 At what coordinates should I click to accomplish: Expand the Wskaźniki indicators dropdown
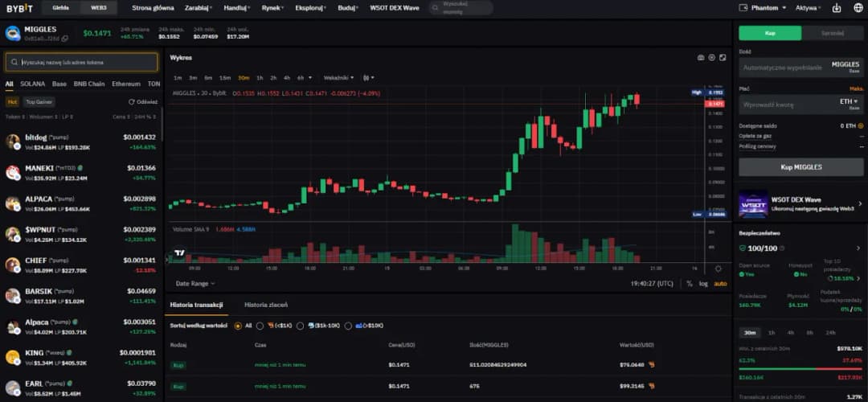338,78
